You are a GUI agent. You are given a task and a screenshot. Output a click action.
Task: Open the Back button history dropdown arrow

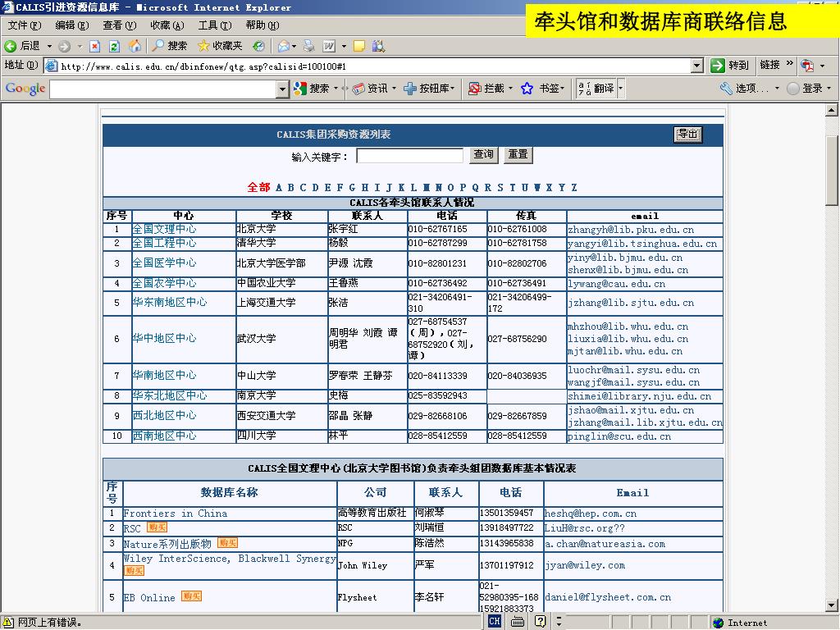(x=49, y=46)
